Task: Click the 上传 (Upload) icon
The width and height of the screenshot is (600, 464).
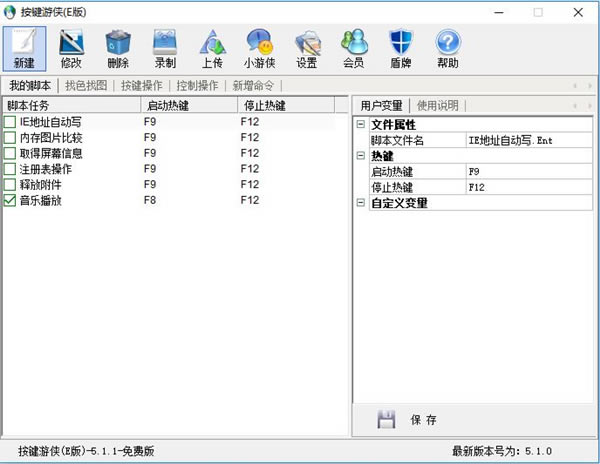Action: click(x=212, y=48)
